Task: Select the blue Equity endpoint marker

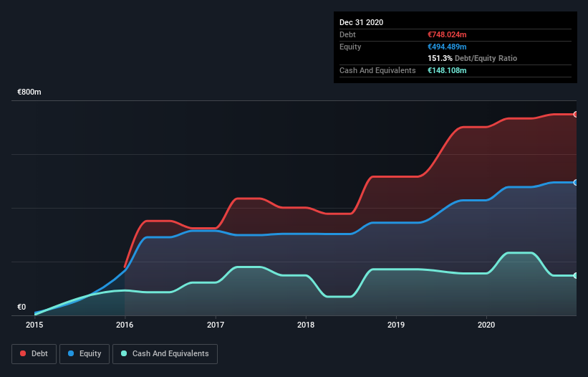Action: (x=576, y=183)
